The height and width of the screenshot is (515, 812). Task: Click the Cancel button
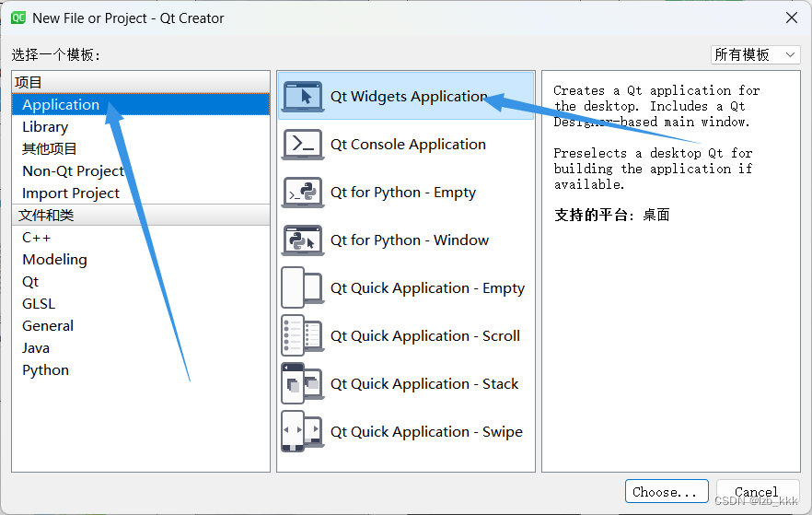(758, 491)
